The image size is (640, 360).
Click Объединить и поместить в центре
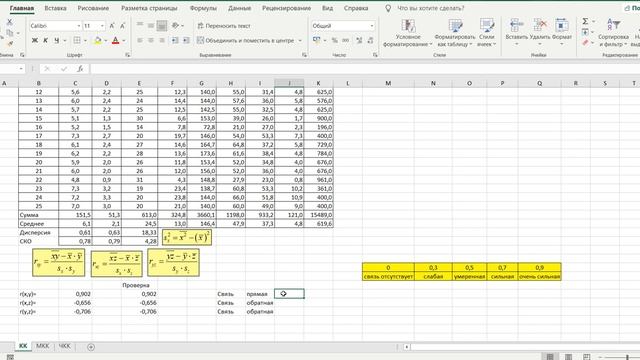point(246,40)
